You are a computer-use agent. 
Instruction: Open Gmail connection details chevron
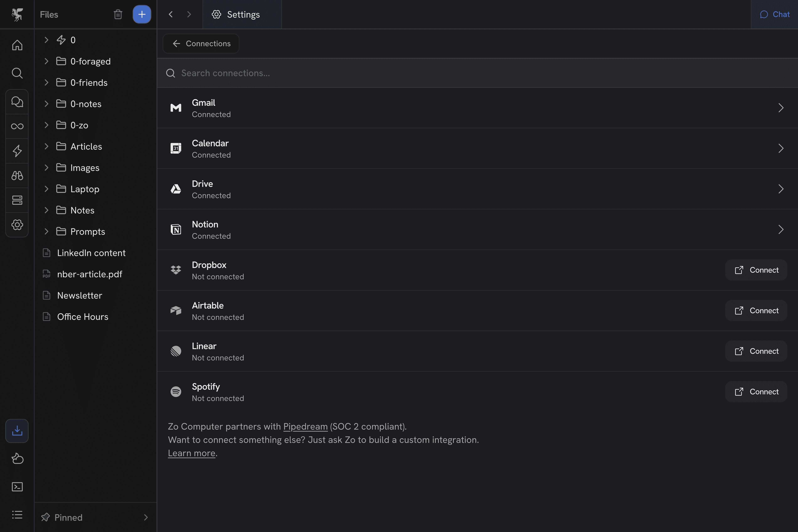pyautogui.click(x=780, y=108)
